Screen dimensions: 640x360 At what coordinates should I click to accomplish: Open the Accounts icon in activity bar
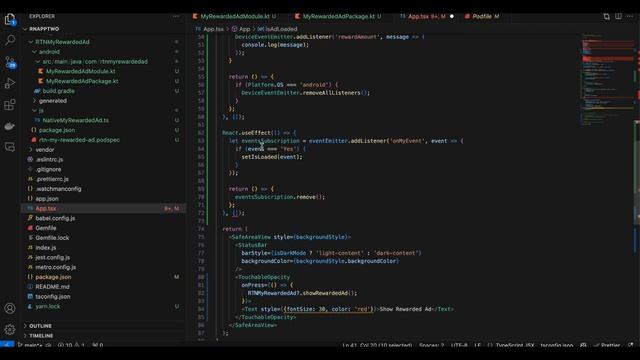[10, 308]
